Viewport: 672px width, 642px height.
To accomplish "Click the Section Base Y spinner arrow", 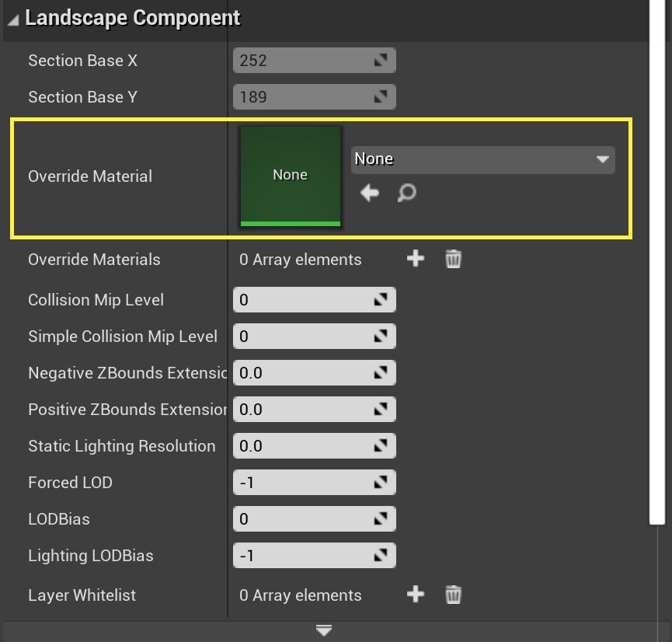I will 381,97.
